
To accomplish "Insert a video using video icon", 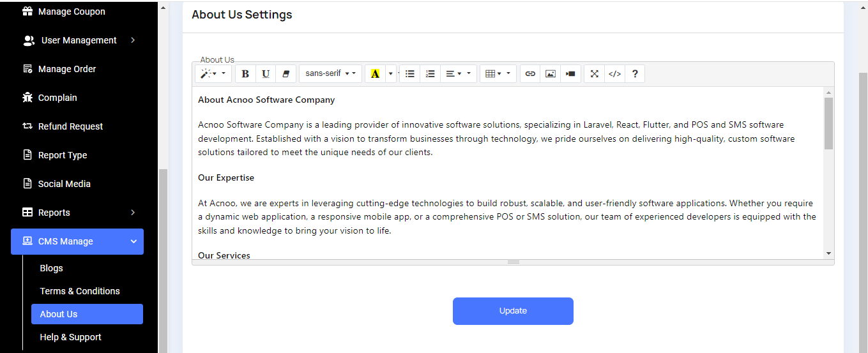I will (570, 74).
